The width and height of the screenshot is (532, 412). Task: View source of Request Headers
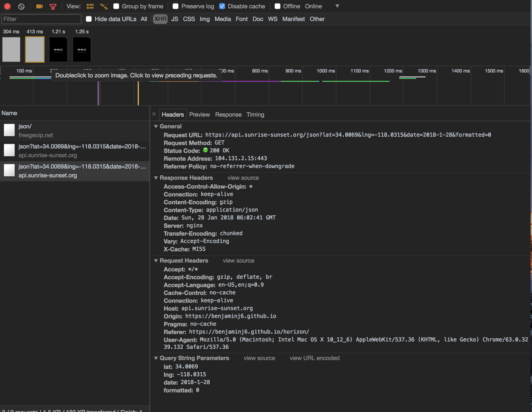coord(238,261)
